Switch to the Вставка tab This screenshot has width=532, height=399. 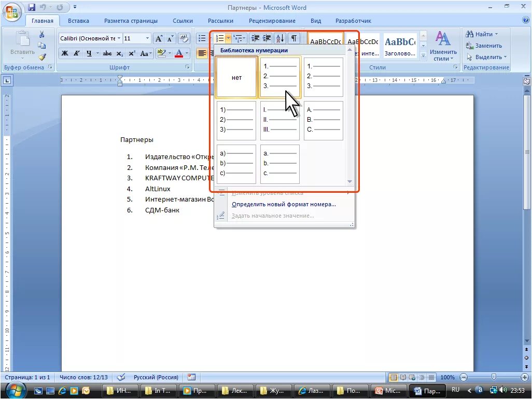click(x=78, y=21)
